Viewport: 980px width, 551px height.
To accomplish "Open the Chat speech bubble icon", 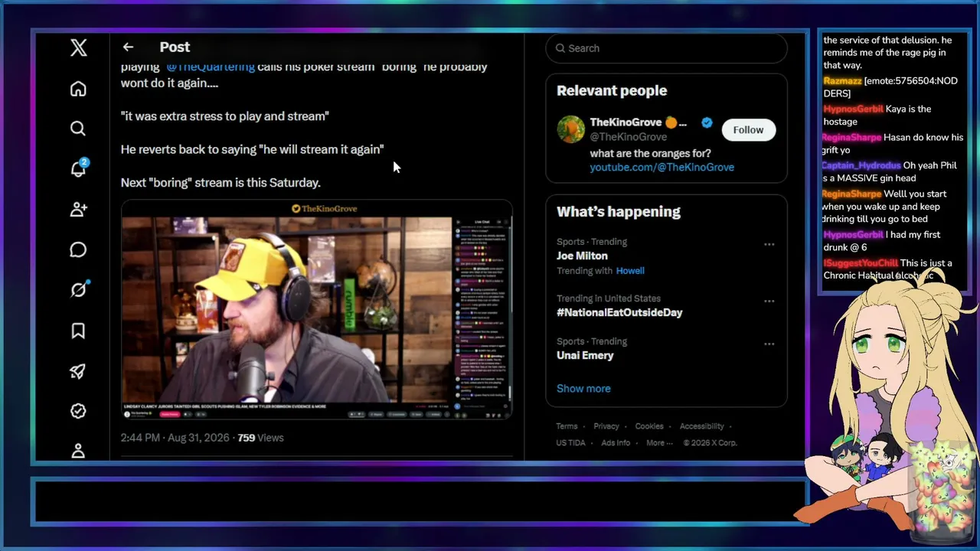I will point(78,249).
